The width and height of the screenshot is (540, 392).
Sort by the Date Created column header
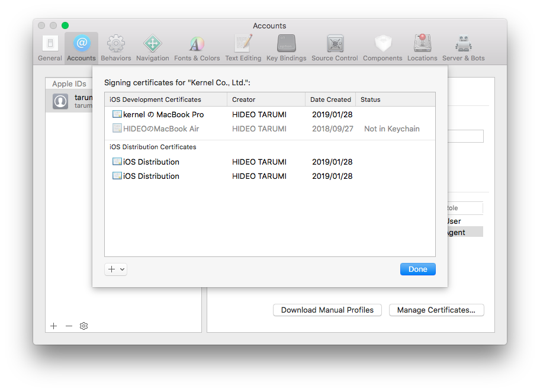[330, 99]
